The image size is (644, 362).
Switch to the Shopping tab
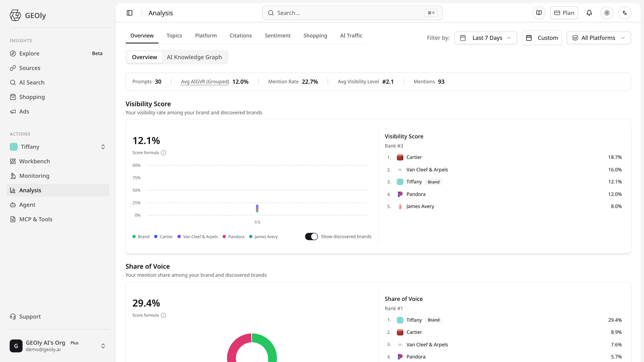(315, 36)
